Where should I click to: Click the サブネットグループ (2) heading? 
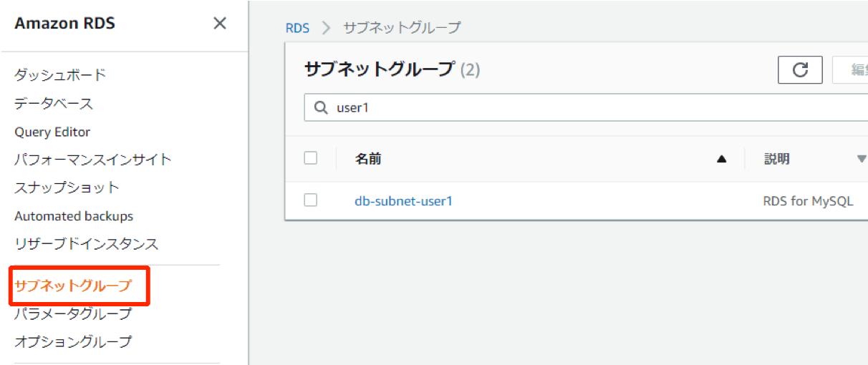click(x=392, y=69)
